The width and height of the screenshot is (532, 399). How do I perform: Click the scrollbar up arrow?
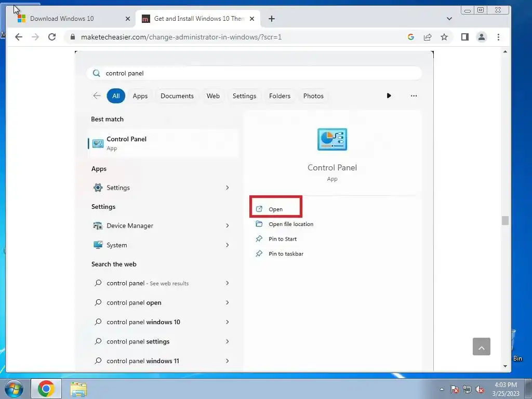(x=505, y=52)
